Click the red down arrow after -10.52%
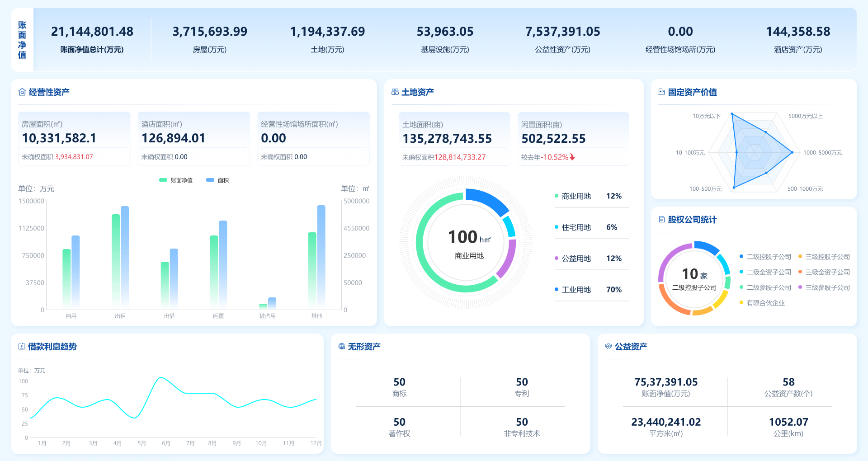The height and width of the screenshot is (461, 868). pos(572,157)
